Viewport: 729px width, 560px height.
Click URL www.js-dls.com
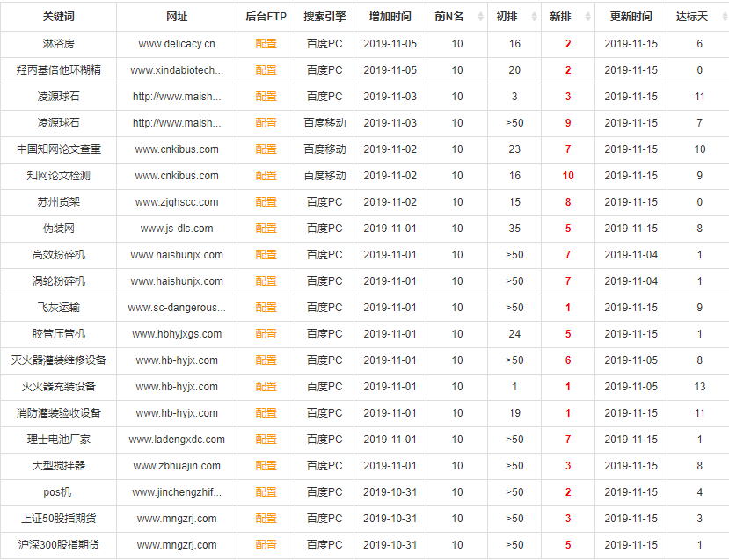click(177, 229)
